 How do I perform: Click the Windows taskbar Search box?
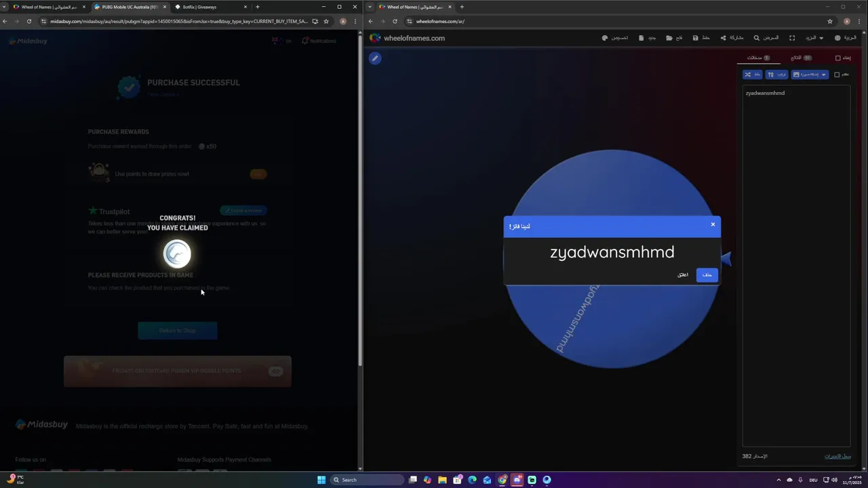coord(366,480)
